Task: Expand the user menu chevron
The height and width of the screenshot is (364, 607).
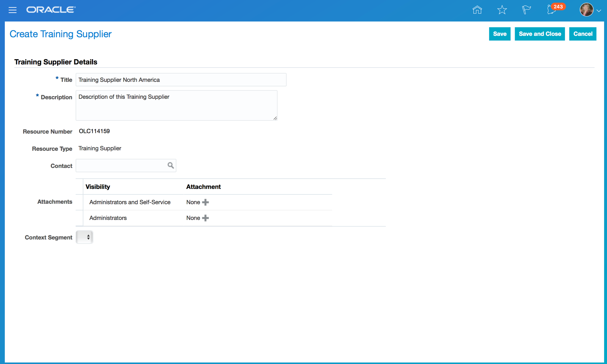Action: (599, 11)
